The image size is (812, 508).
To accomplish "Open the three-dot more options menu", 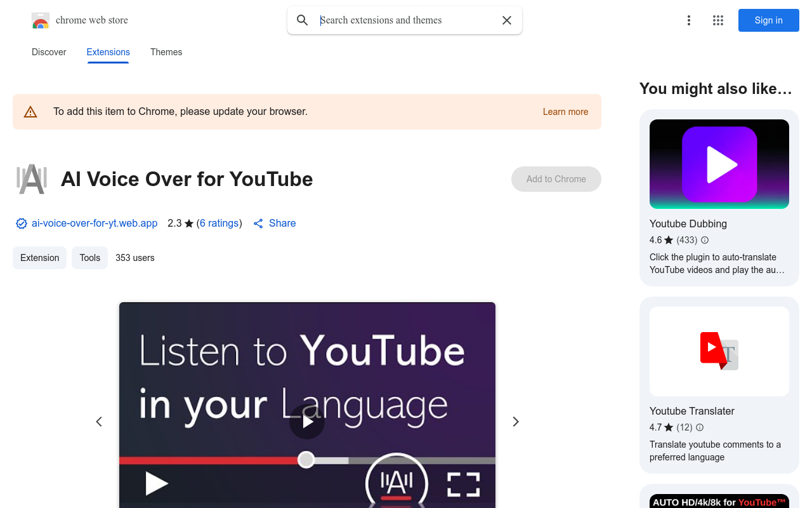I will tap(689, 20).
